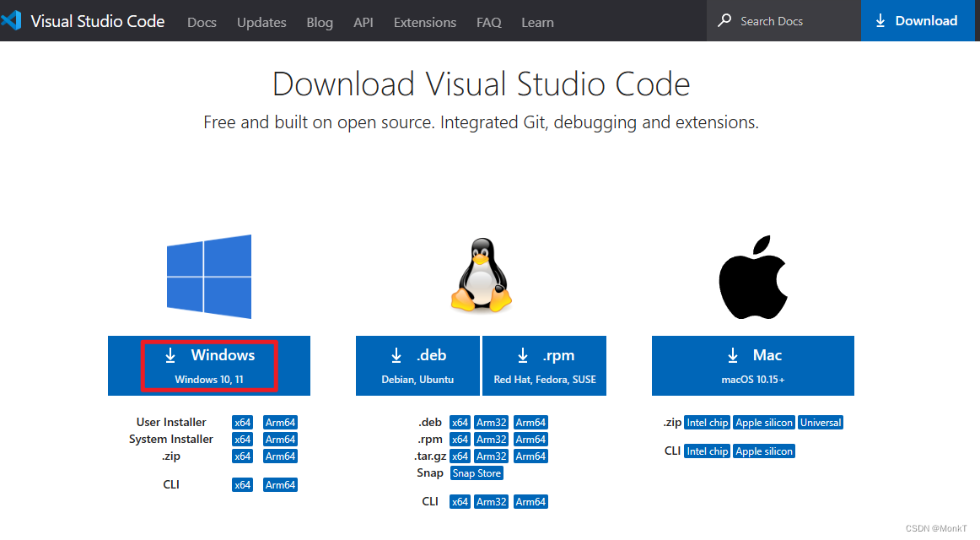Click the Apple logo image
This screenshot has height=540, width=980.
(x=753, y=277)
